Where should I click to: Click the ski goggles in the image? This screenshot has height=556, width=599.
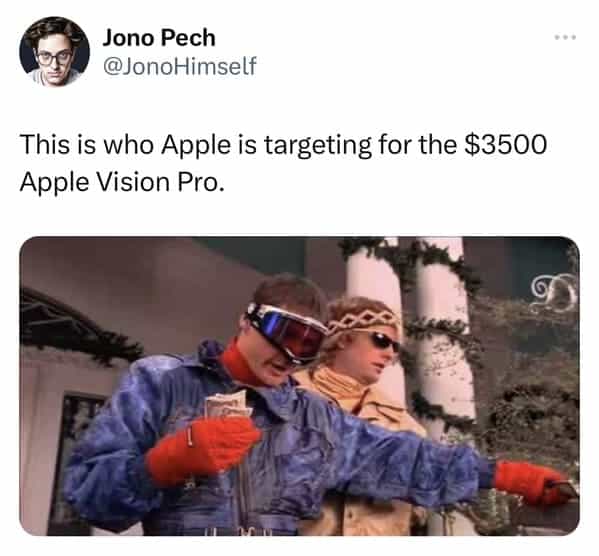287,332
